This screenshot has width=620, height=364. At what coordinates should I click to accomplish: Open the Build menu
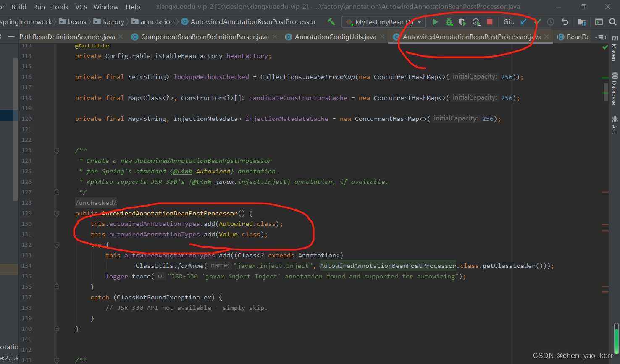[18, 7]
